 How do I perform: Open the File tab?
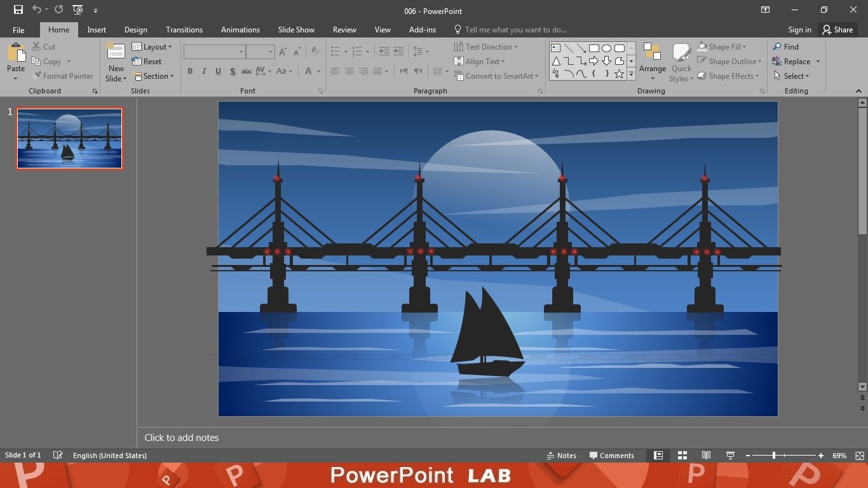tap(18, 30)
